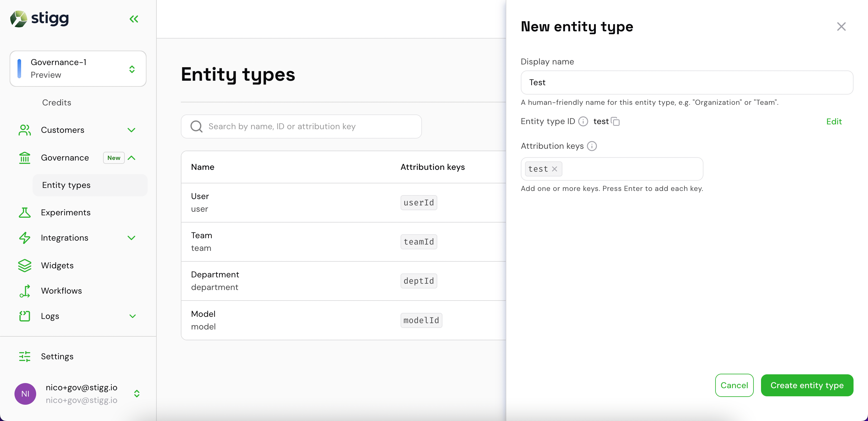Close the New entity type panel
The height and width of the screenshot is (421, 868).
pyautogui.click(x=841, y=27)
